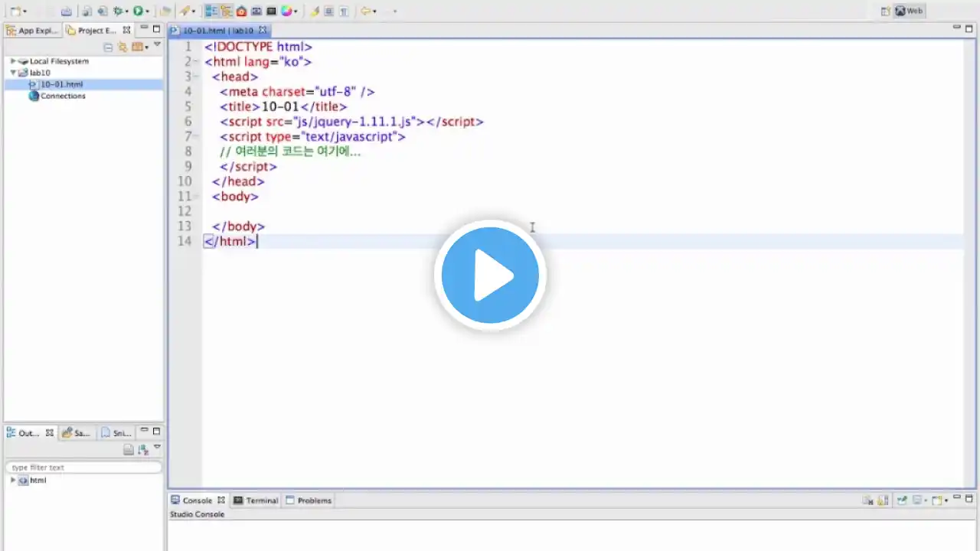Screen dimensions: 980x551
Task: Click the Pin Console icon
Action: (x=902, y=500)
